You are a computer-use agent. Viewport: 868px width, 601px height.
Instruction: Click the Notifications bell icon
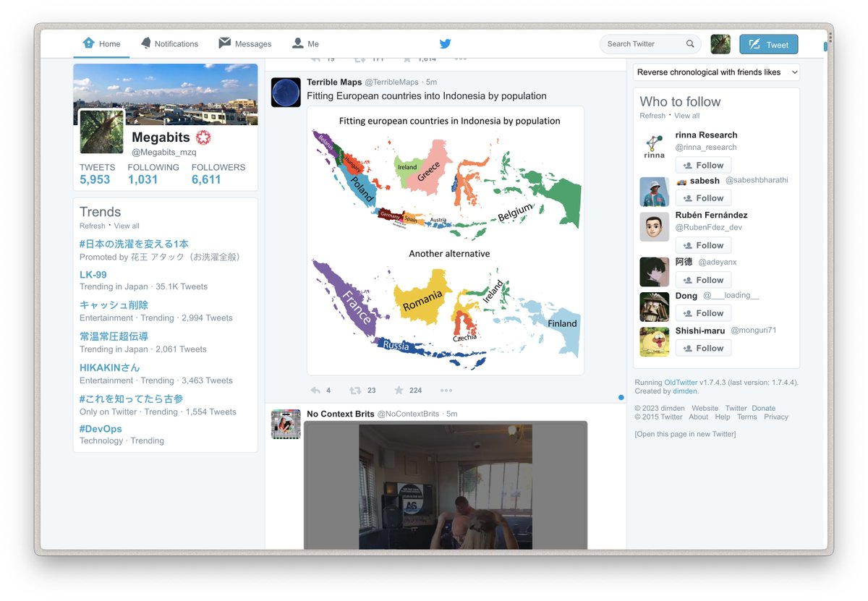[146, 43]
